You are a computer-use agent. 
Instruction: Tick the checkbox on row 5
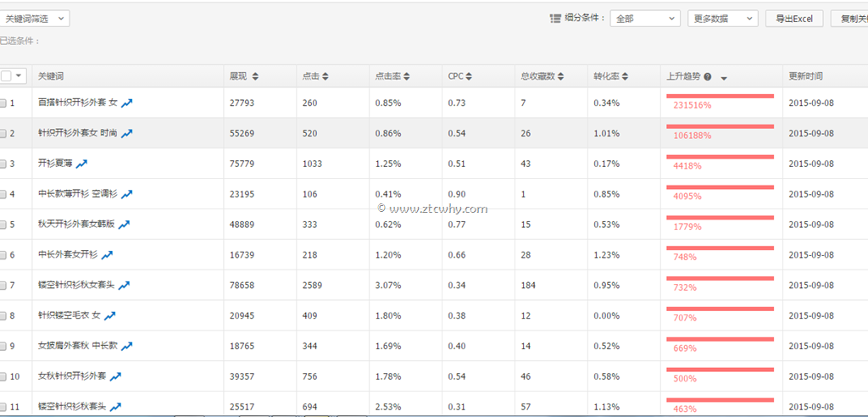click(x=3, y=225)
